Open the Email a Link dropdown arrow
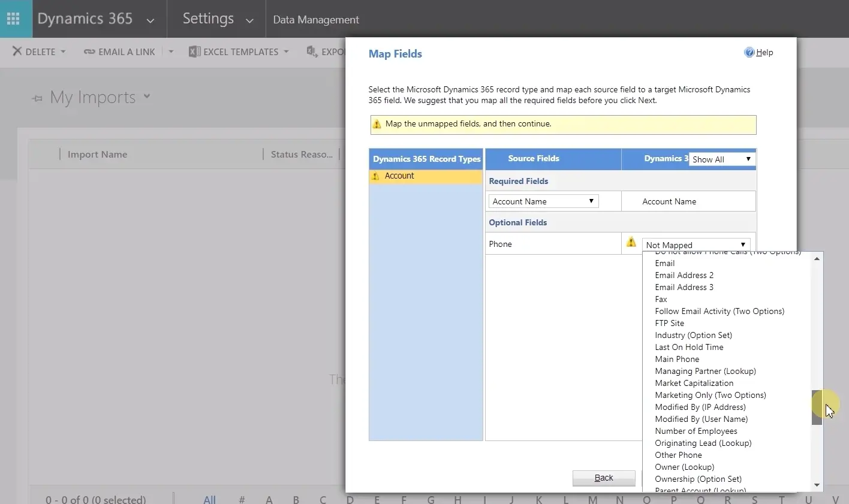This screenshot has height=504, width=849. click(x=171, y=52)
